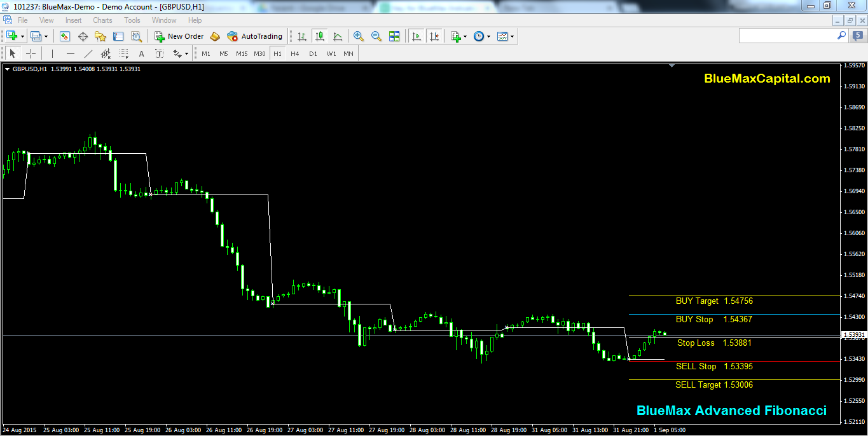Toggle Chart Shift
The height and width of the screenshot is (436, 868).
coord(434,36)
